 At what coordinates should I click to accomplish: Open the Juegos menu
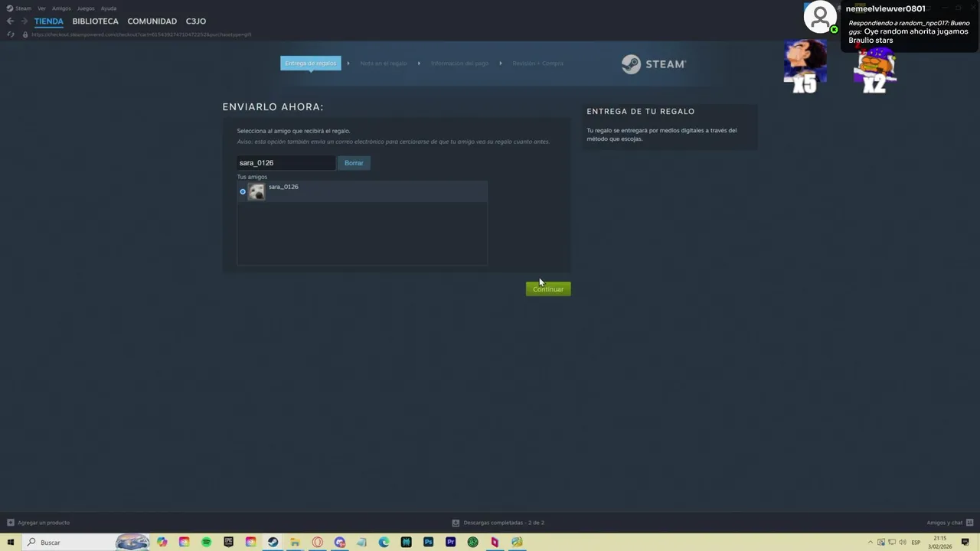tap(86, 8)
